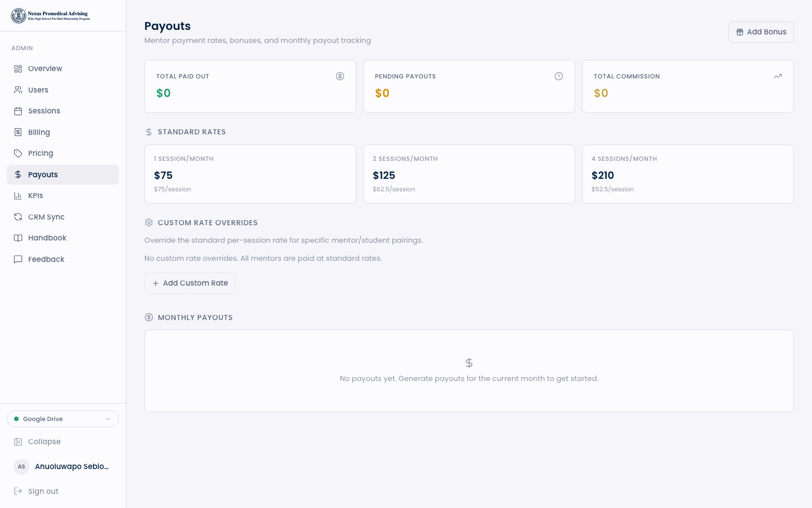812x508 pixels.
Task: Open the Feedback menu item
Action: [x=46, y=259]
